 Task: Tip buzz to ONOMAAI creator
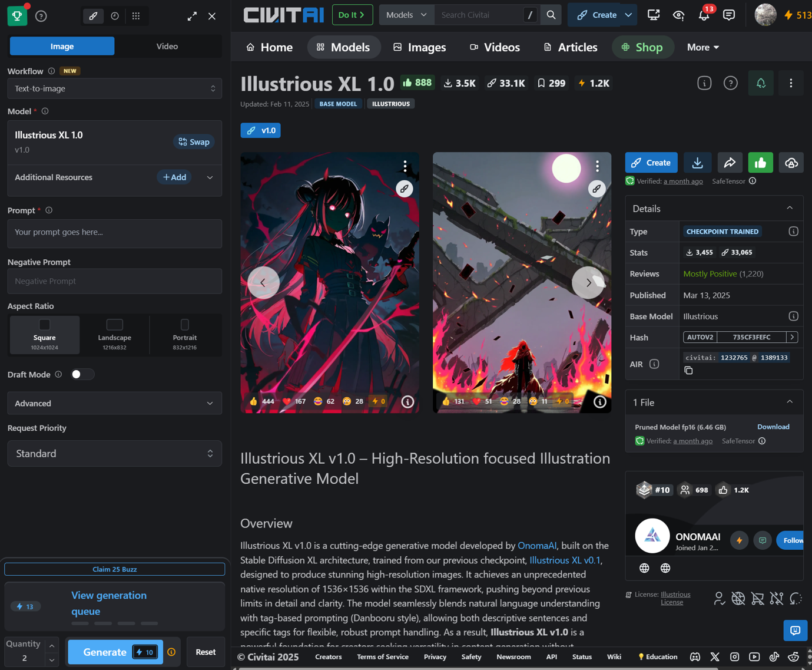pos(739,540)
